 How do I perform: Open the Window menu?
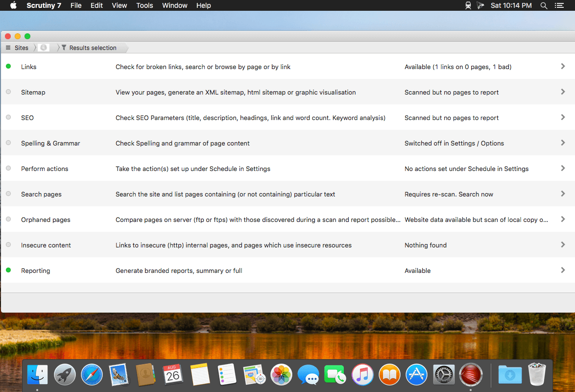tap(174, 5)
